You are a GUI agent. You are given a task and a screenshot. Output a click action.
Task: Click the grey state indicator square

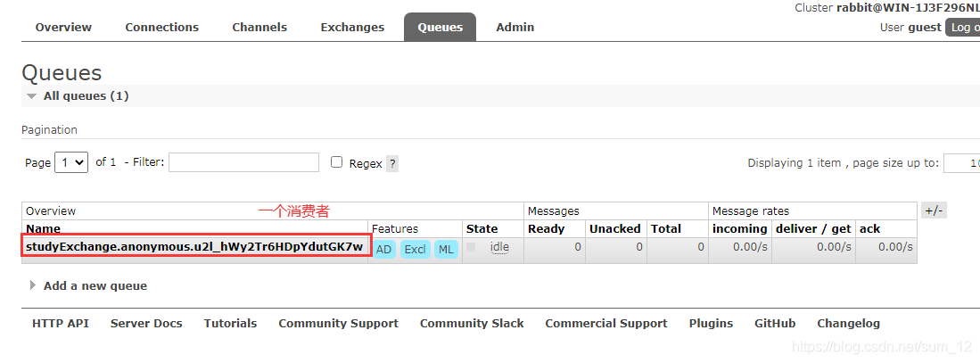(x=471, y=247)
